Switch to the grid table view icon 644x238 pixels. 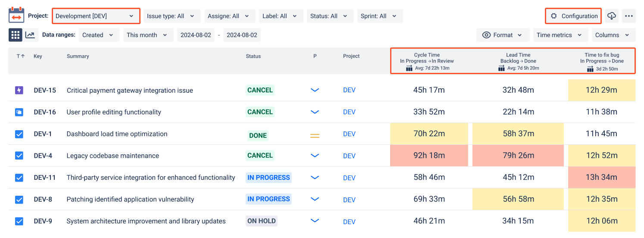tap(16, 35)
